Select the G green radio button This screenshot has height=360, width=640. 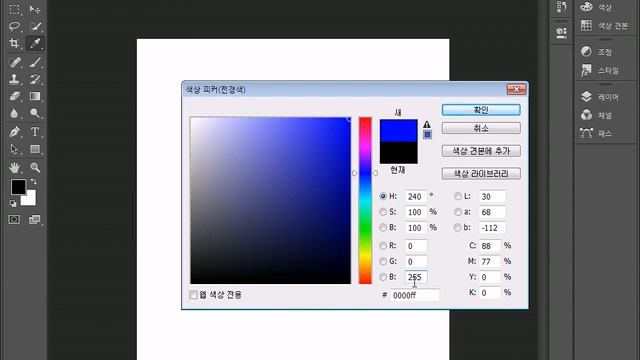[x=383, y=261]
